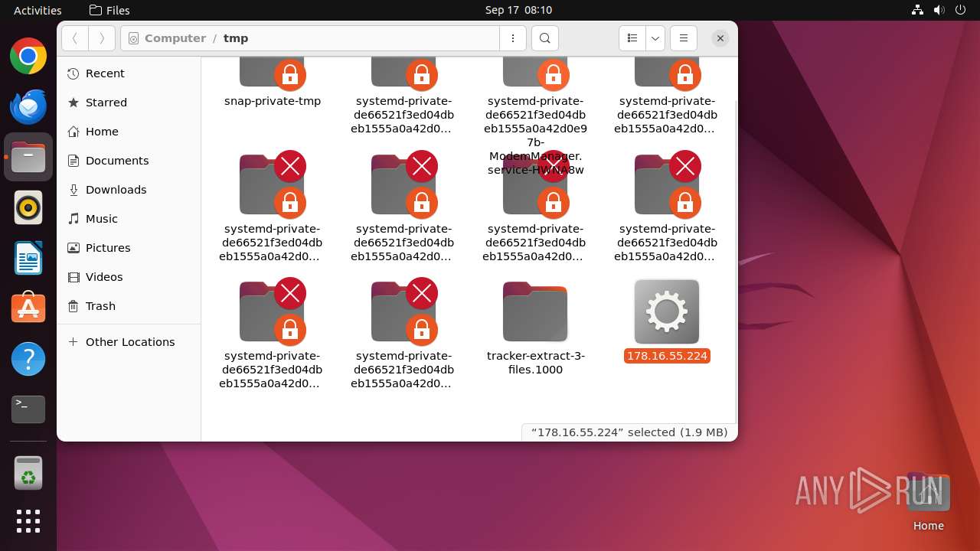Screen dimensions: 980x551
Task: Go forward with the right arrow button
Action: pos(102,38)
